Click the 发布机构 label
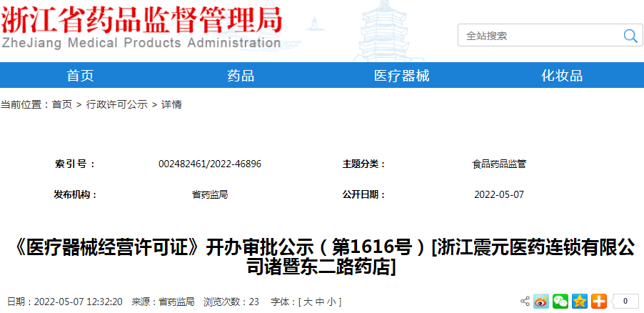The width and height of the screenshot is (644, 313). (x=76, y=194)
